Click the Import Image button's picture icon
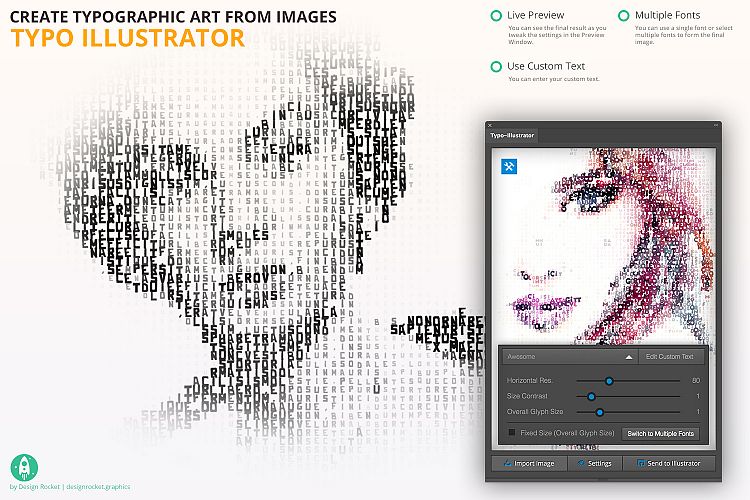This screenshot has height=500, width=750. [508, 463]
